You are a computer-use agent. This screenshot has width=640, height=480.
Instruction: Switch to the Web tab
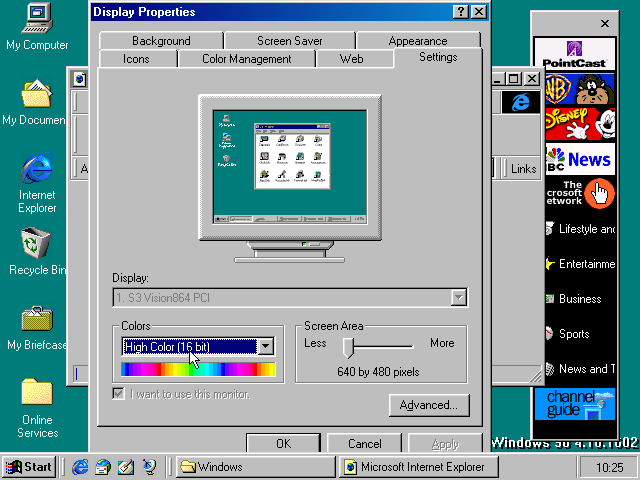pyautogui.click(x=351, y=59)
